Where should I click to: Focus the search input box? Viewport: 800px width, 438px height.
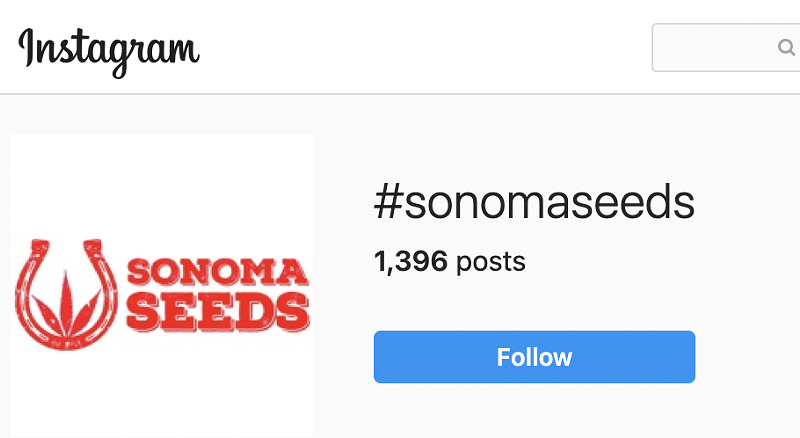pos(726,47)
